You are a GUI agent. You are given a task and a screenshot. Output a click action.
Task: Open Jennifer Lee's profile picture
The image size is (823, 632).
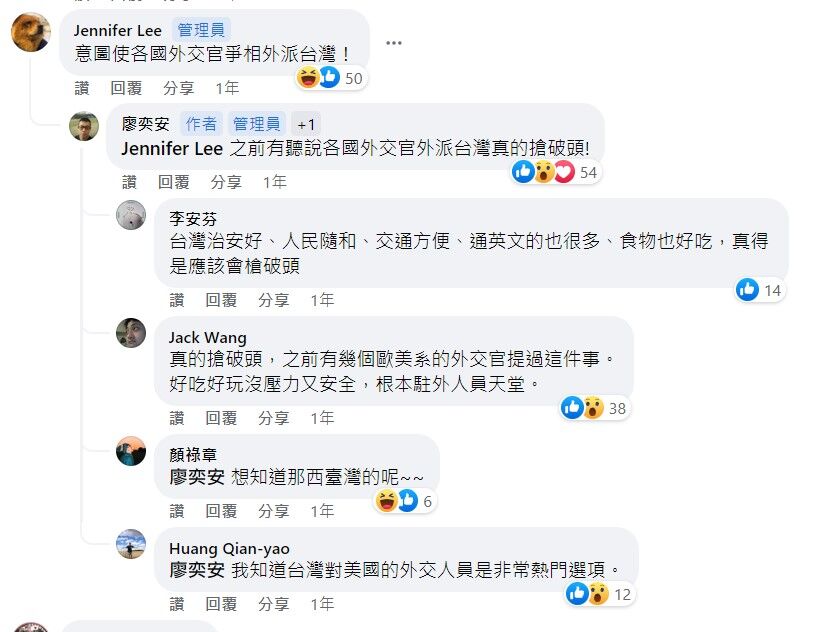(31, 32)
